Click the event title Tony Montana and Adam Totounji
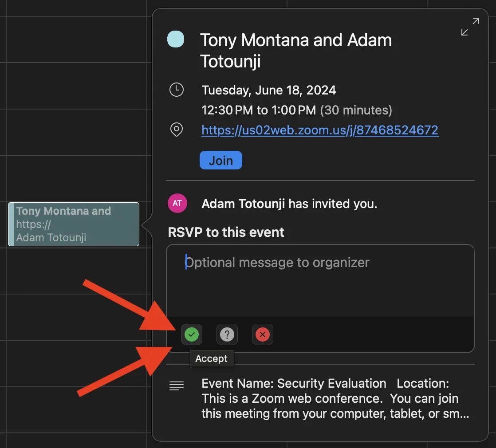496x448 pixels. pos(295,51)
